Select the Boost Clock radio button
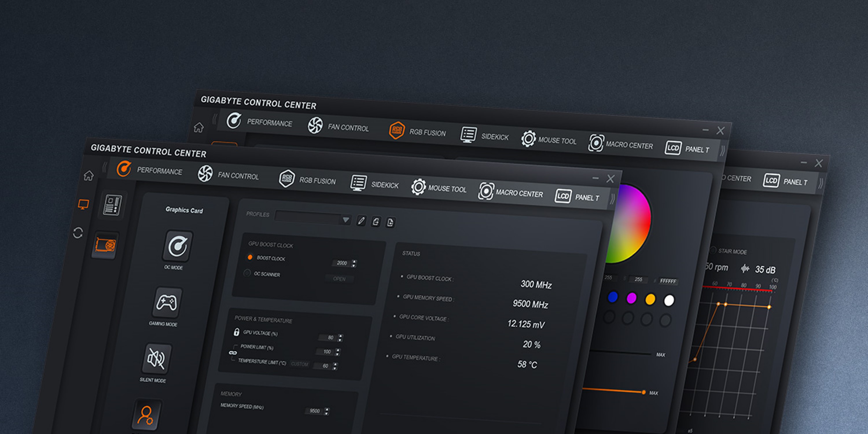 click(x=250, y=258)
